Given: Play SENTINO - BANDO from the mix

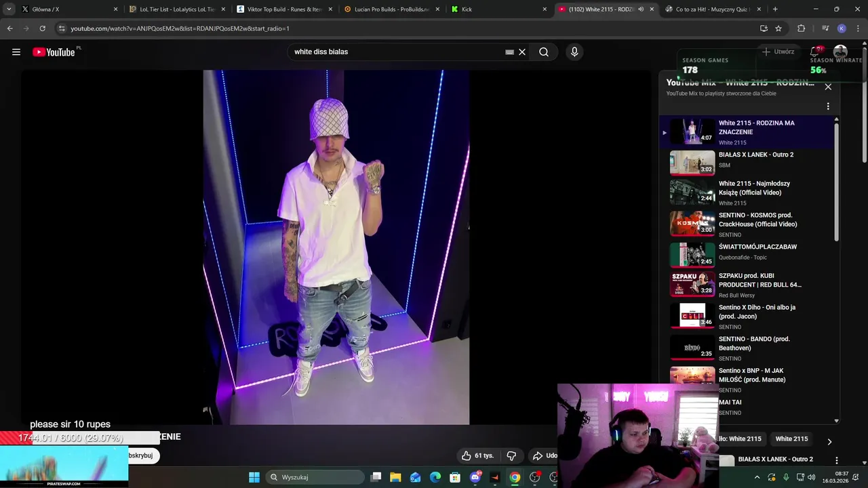Looking at the screenshot, I should coord(749,348).
